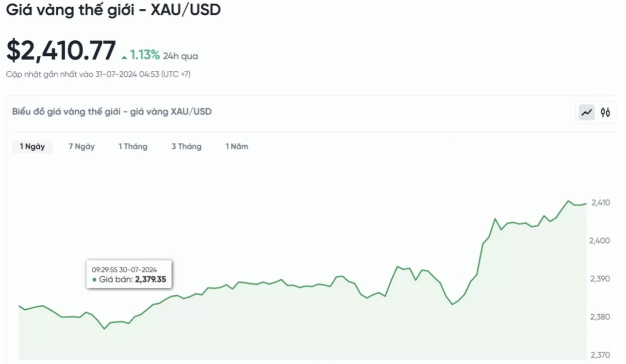Image resolution: width=626 pixels, height=364 pixels.
Task: Select the line chart view icon
Action: (587, 112)
